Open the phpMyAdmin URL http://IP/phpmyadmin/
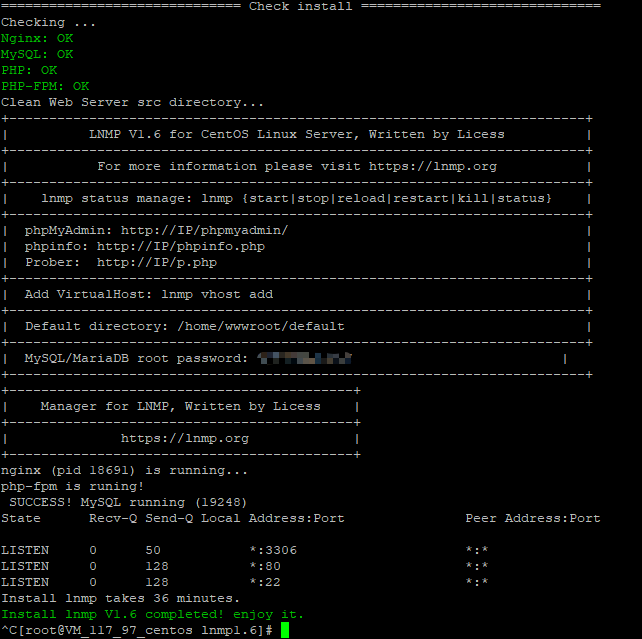The height and width of the screenshot is (639, 642). pyautogui.click(x=204, y=230)
